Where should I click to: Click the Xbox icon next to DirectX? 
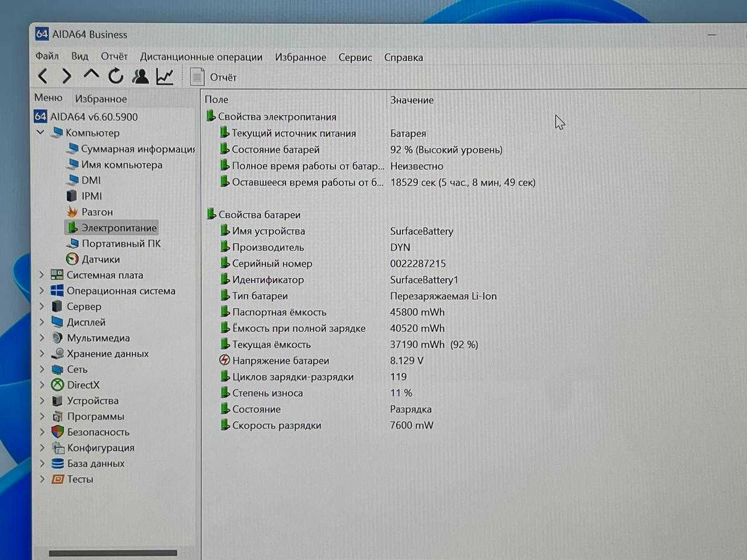(x=57, y=385)
